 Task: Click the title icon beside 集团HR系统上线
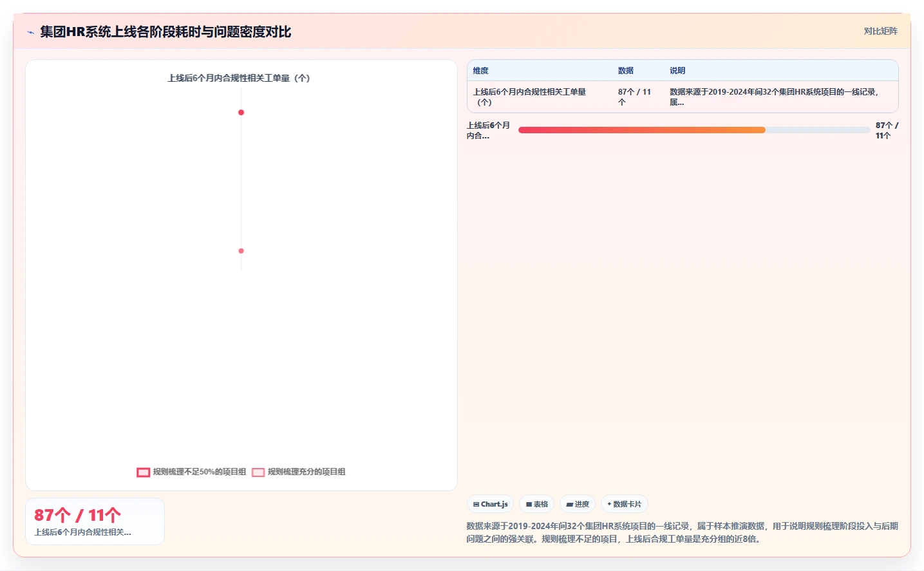click(x=30, y=32)
